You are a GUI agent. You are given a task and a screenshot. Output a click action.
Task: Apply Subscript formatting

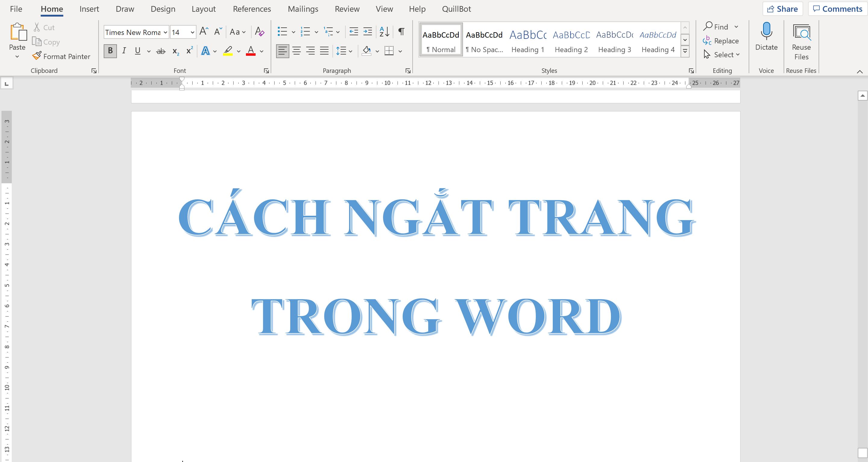pos(175,51)
